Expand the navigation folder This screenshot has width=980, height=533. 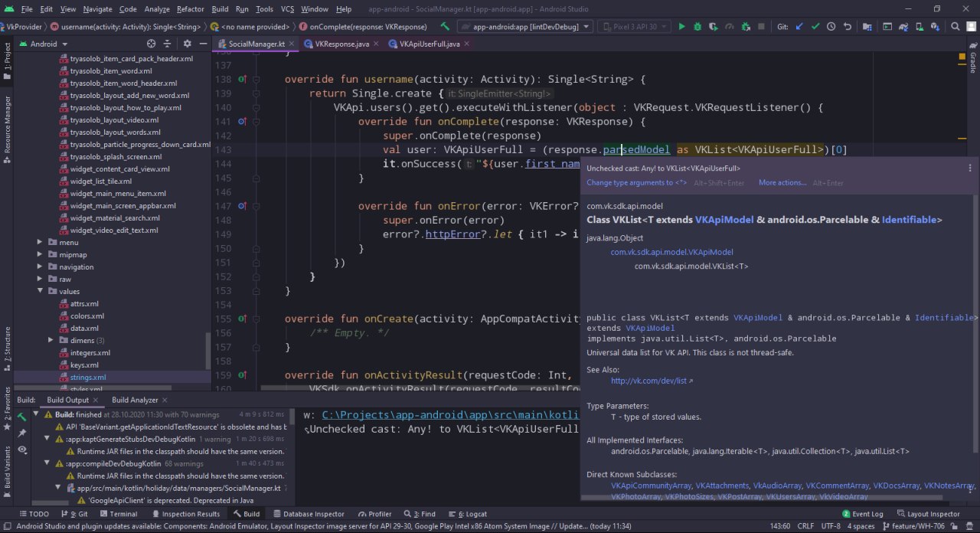pyautogui.click(x=40, y=266)
